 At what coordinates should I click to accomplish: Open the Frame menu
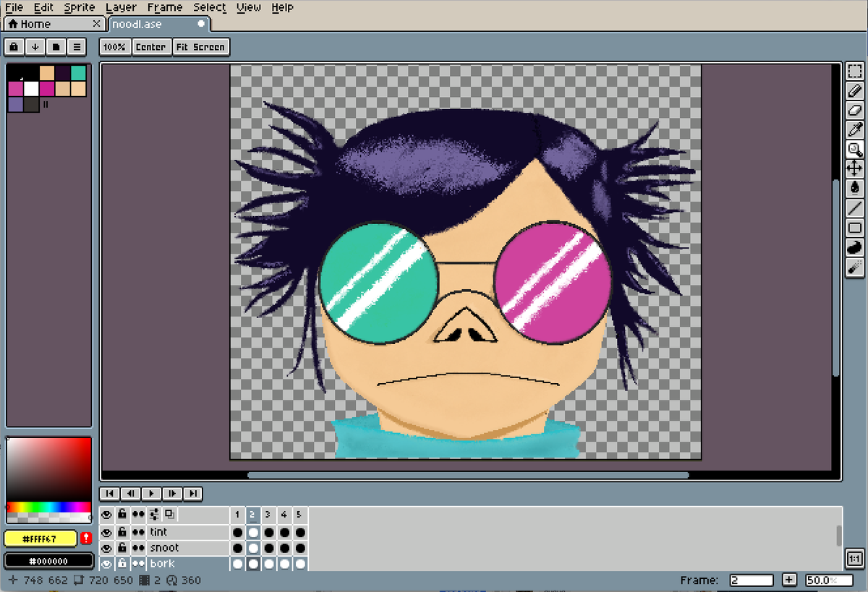pos(165,7)
